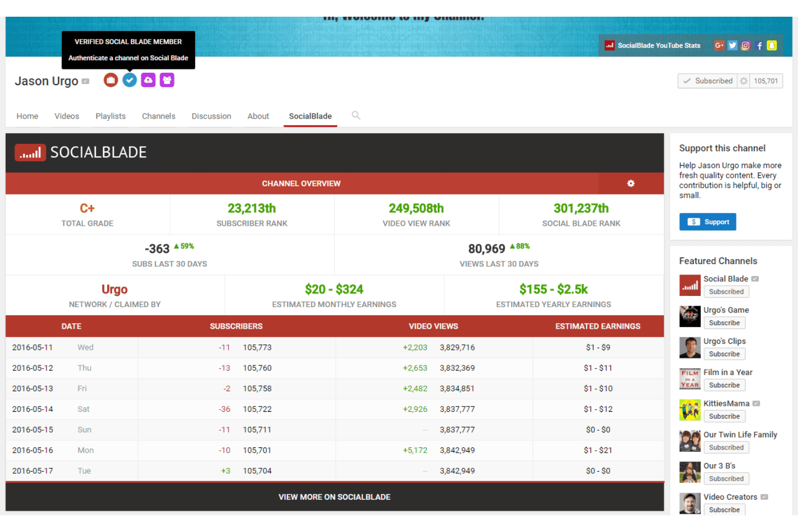798x532 pixels.
Task: Open the Snapchat icon in banner
Action: [x=772, y=46]
